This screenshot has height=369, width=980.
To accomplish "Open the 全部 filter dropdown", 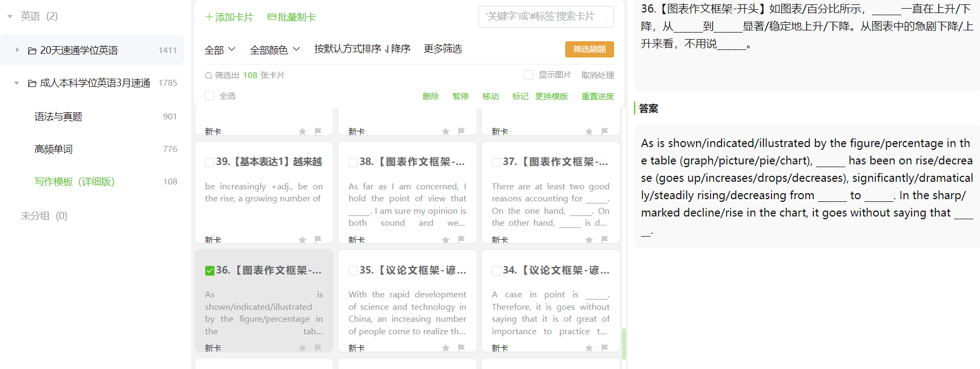I will [x=220, y=50].
